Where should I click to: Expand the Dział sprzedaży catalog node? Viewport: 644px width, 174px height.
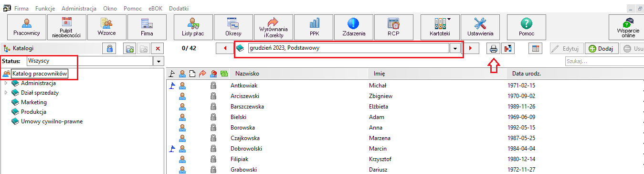click(x=6, y=93)
